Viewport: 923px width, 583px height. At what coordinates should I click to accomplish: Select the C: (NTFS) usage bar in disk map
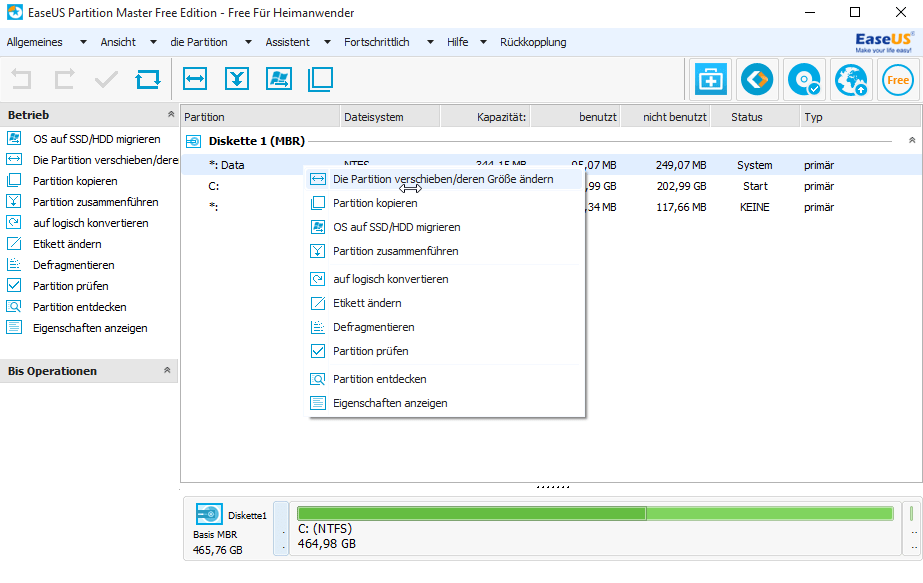(595, 514)
